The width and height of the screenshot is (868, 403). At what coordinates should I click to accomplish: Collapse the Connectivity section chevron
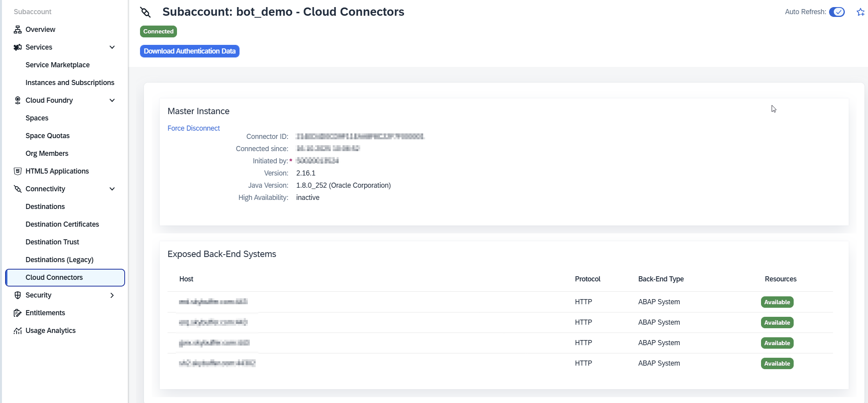click(112, 189)
